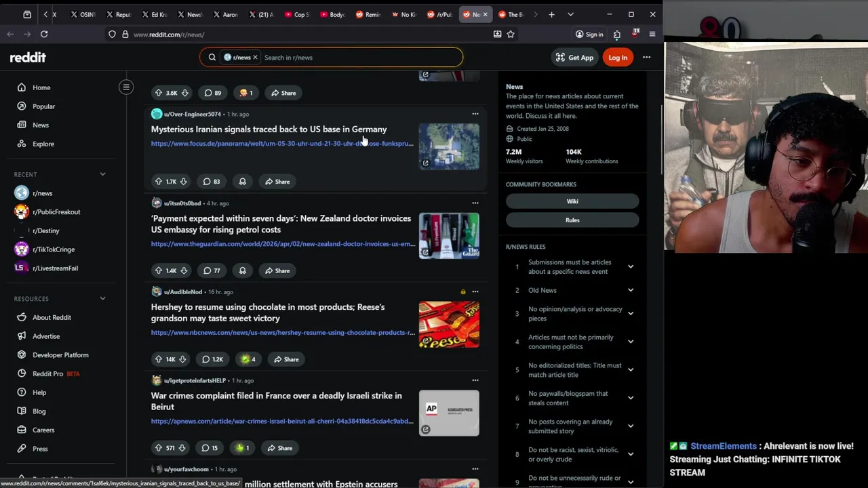This screenshot has width=868, height=488.
Task: Expand rule 6 No paywalls/blogspam
Action: (x=630, y=398)
